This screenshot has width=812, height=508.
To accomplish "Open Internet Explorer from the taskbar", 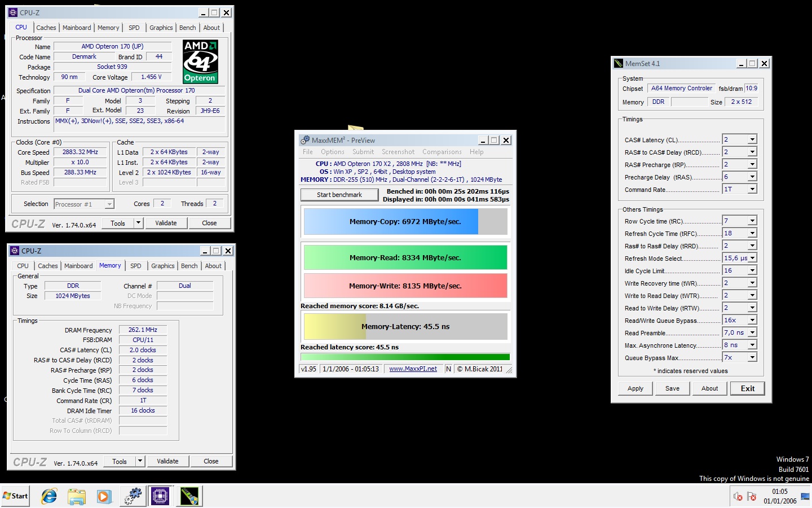I will pyautogui.click(x=49, y=496).
